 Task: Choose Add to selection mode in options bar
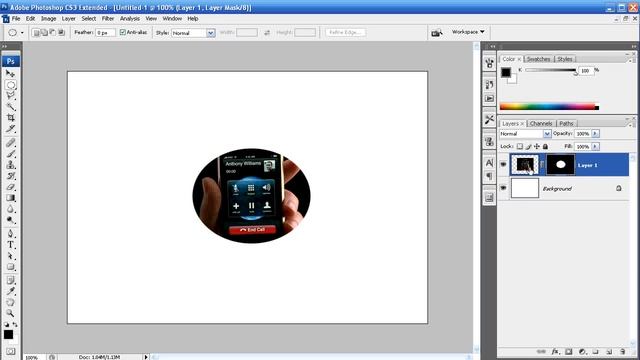coord(44,32)
